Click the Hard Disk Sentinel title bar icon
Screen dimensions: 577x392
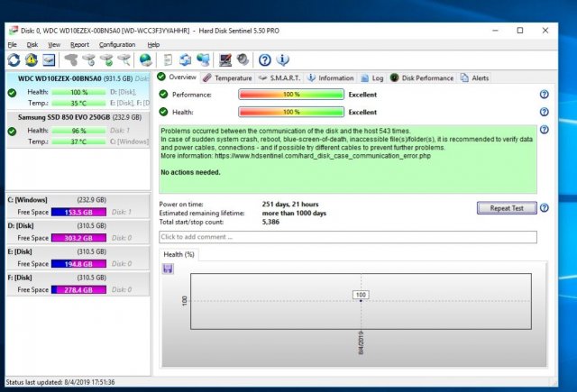point(13,30)
